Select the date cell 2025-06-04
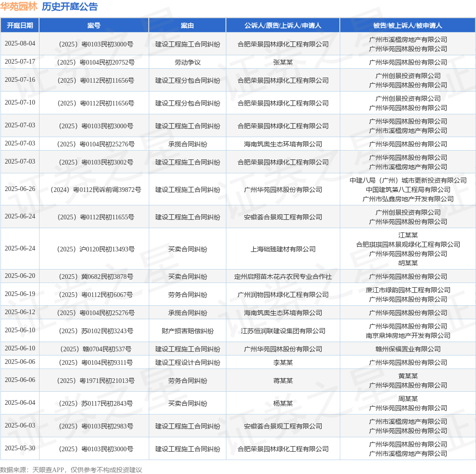This screenshot has height=474, width=476. tap(20, 403)
